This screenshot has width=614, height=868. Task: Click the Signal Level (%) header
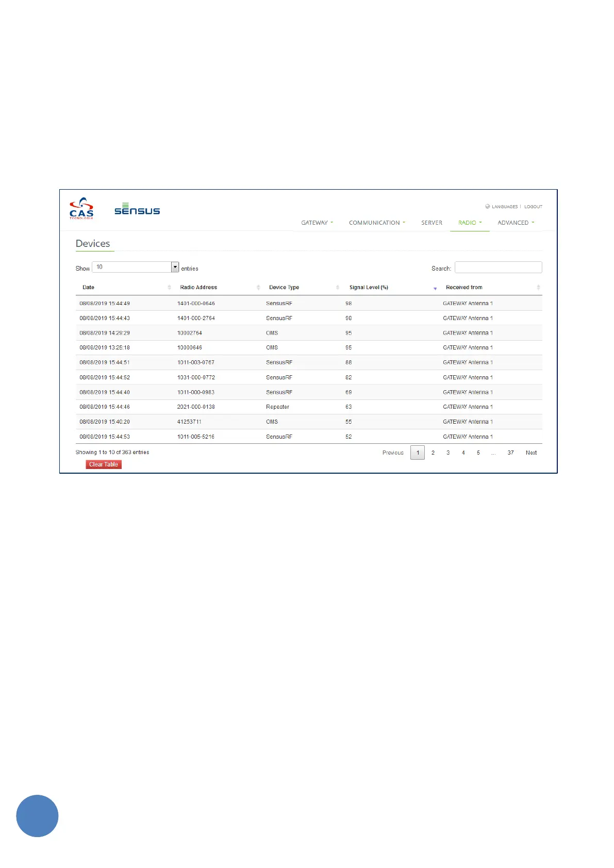(x=369, y=288)
